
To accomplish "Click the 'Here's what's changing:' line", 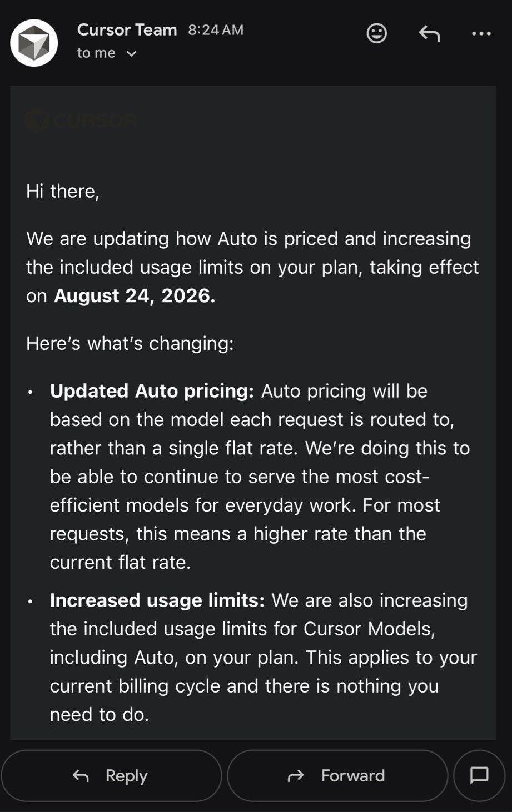I will 130,343.
